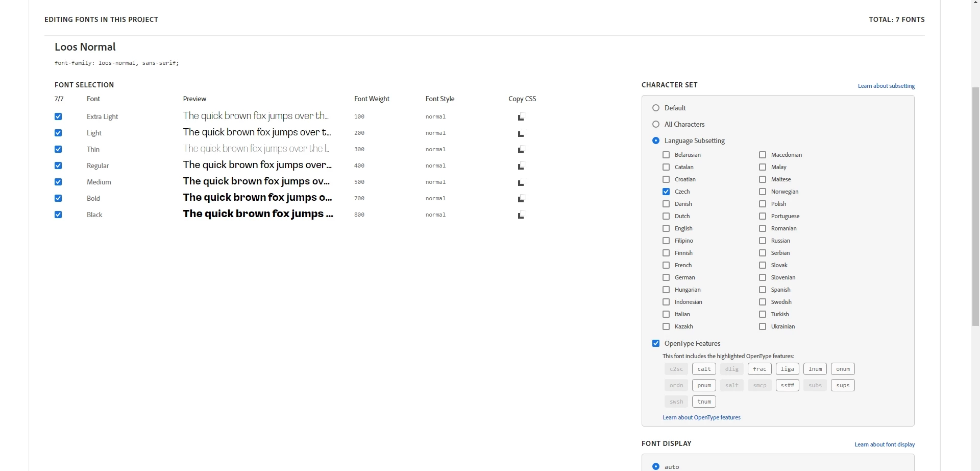Enable French language checkbox
This screenshot has height=471, width=980.
click(x=666, y=265)
